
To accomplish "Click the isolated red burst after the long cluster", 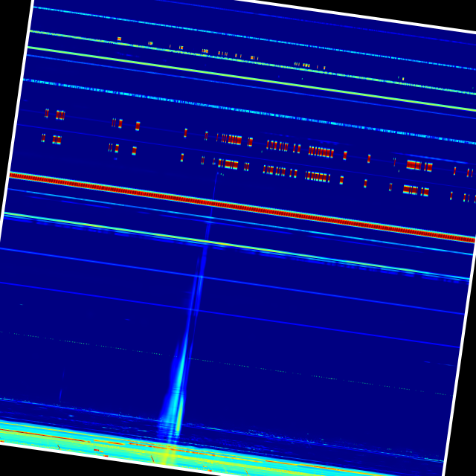I will (x=345, y=155).
